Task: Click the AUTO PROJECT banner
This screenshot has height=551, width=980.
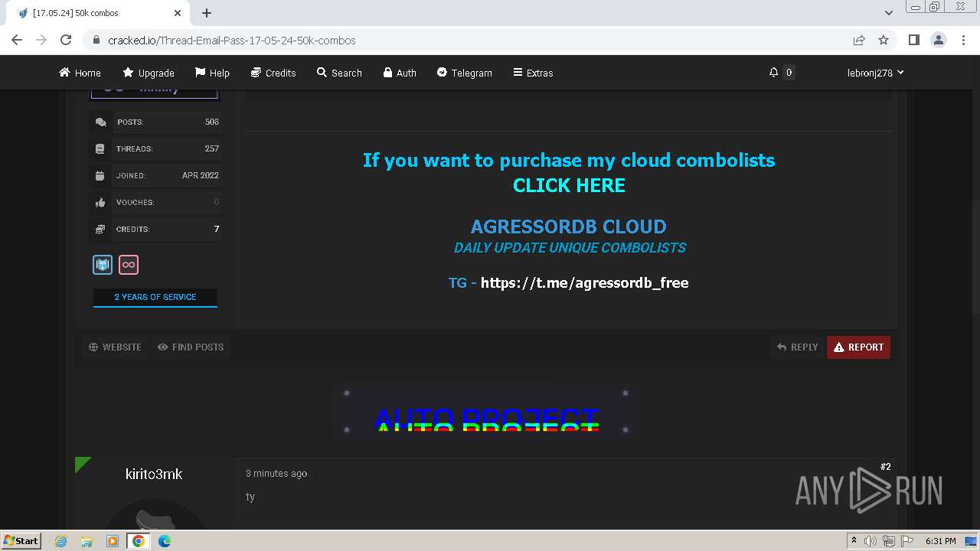Action: [x=486, y=412]
